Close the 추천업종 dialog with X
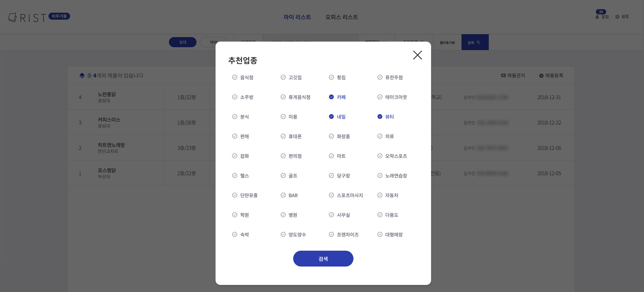Viewport: 644px width, 292px height. (417, 55)
